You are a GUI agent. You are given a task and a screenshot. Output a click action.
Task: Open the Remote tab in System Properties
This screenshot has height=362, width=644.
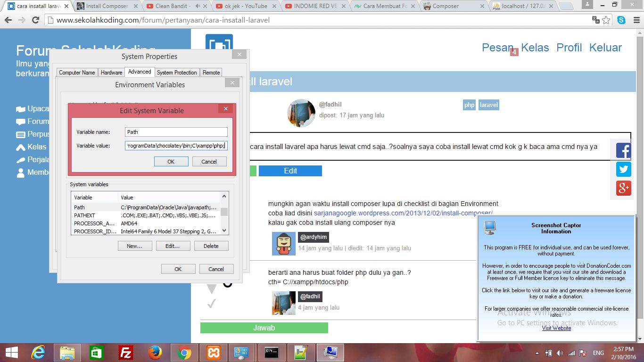pyautogui.click(x=211, y=73)
